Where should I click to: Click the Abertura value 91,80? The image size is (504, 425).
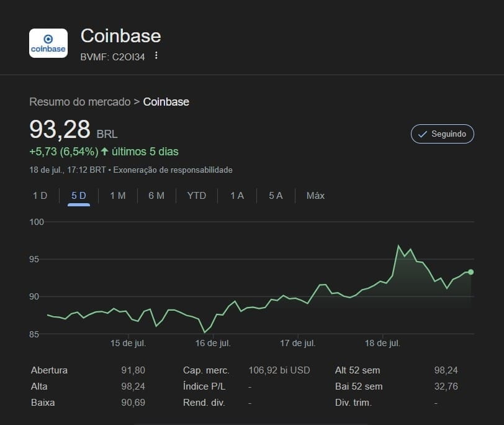[133, 370]
